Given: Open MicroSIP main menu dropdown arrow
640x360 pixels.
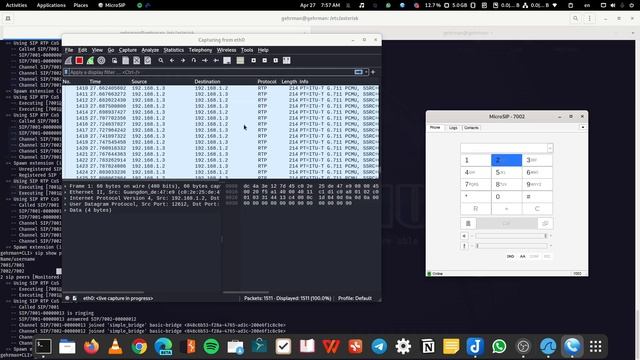Looking at the screenshot, I should pos(582,127).
